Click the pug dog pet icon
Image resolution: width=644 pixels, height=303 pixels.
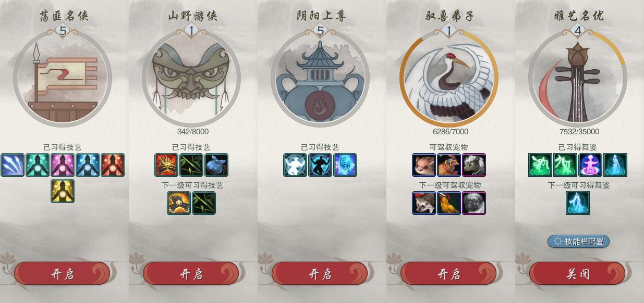pyautogui.click(x=473, y=203)
